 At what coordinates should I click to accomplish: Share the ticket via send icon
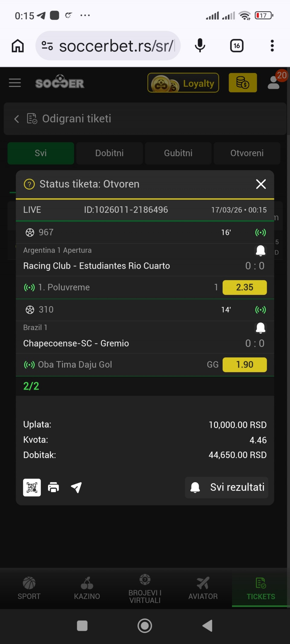pyautogui.click(x=76, y=487)
